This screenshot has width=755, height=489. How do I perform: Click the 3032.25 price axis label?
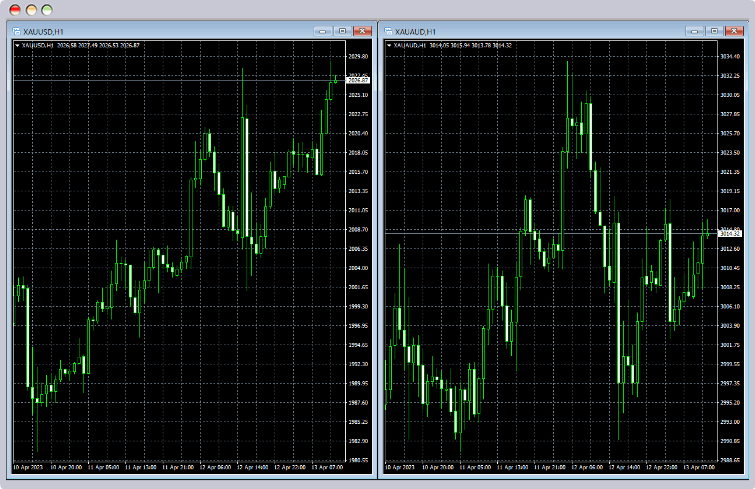point(730,76)
